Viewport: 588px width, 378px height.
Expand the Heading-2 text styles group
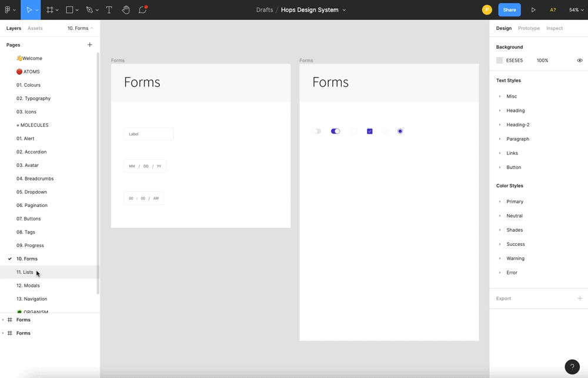(x=500, y=125)
